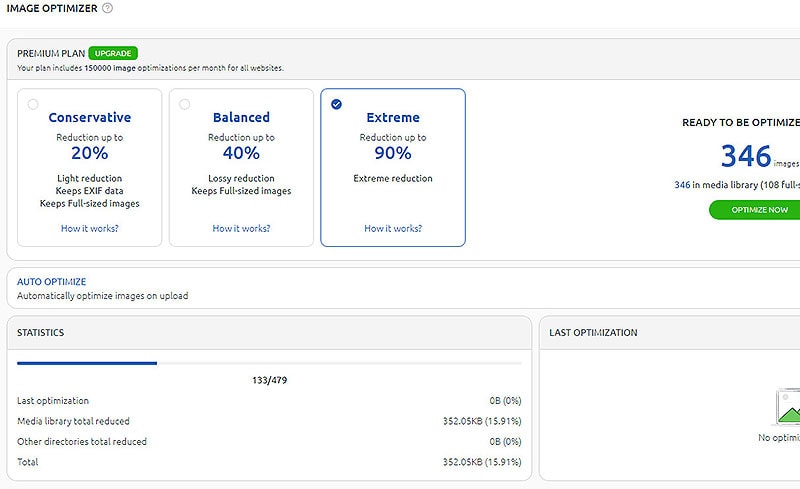Click the 346 in media library link
This screenshot has height=489, width=800.
click(x=682, y=184)
